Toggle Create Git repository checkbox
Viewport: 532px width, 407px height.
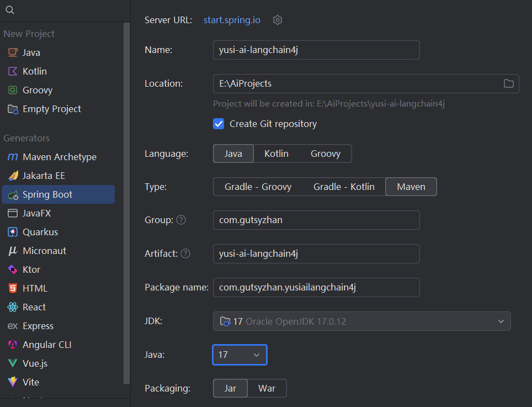coord(219,124)
